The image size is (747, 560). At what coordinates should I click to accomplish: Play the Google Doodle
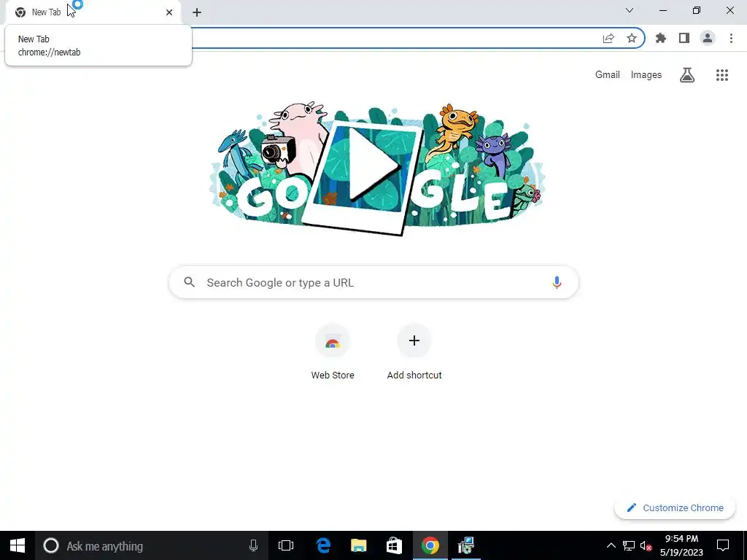pyautogui.click(x=373, y=164)
